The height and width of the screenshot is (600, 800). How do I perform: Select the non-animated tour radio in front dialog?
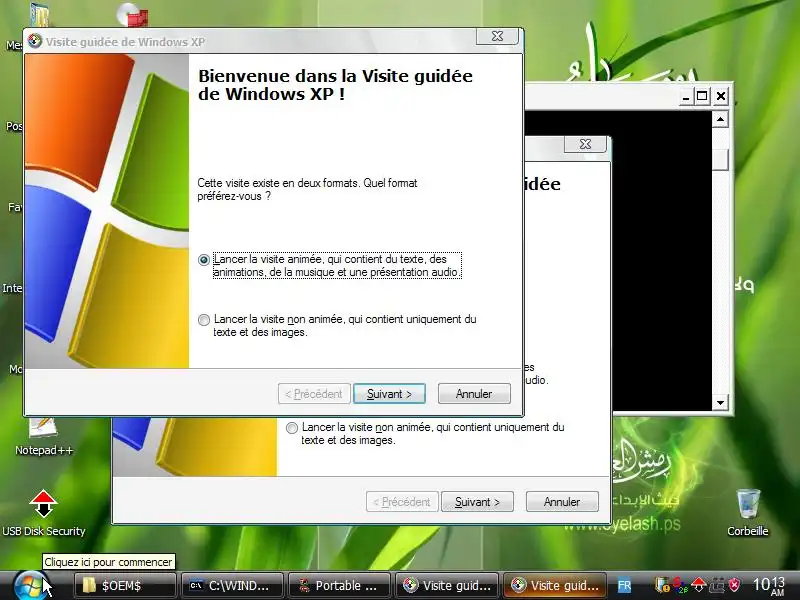click(204, 320)
